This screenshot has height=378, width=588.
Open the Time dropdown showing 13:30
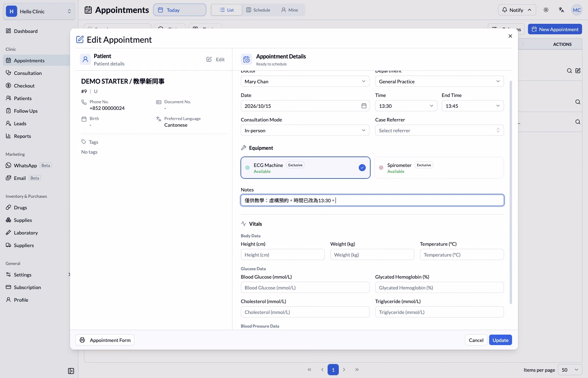406,106
